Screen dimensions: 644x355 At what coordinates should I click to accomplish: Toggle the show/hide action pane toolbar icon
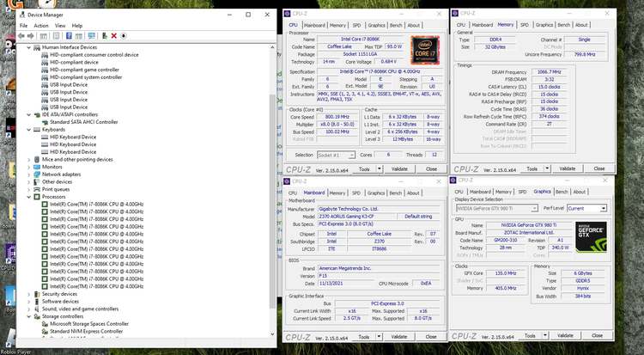[79, 36]
